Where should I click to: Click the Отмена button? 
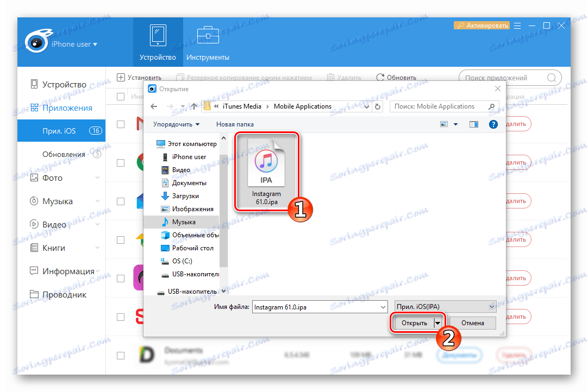point(472,323)
